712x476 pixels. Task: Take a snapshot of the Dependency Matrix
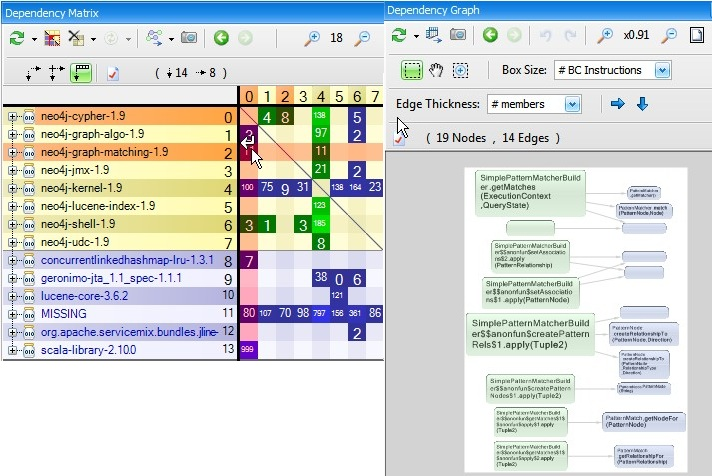pyautogui.click(x=189, y=37)
